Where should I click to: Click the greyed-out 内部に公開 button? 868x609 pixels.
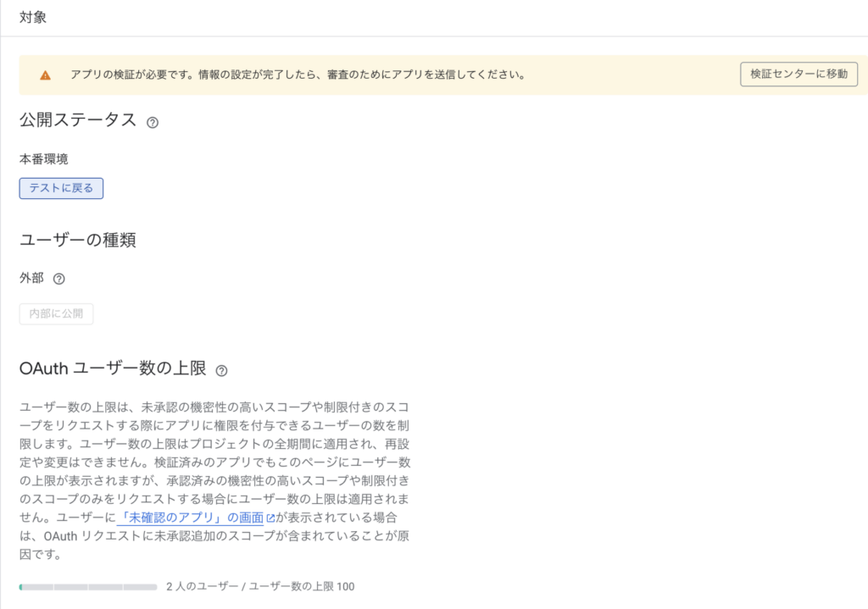pyautogui.click(x=56, y=313)
